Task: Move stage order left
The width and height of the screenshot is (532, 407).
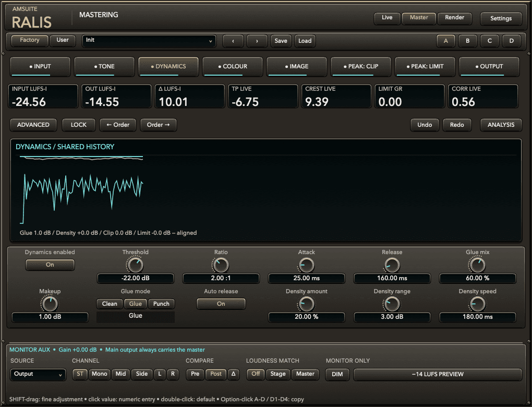Action: coord(118,125)
